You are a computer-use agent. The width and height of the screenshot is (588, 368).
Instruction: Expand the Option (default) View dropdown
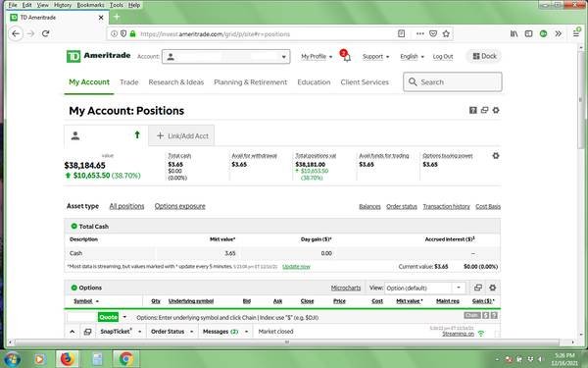425,288
